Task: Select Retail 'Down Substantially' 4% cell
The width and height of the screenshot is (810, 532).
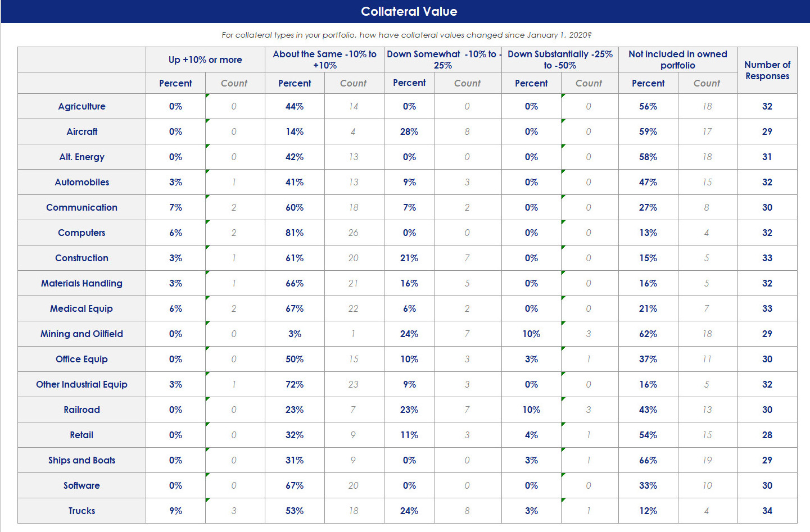Action: pyautogui.click(x=531, y=435)
